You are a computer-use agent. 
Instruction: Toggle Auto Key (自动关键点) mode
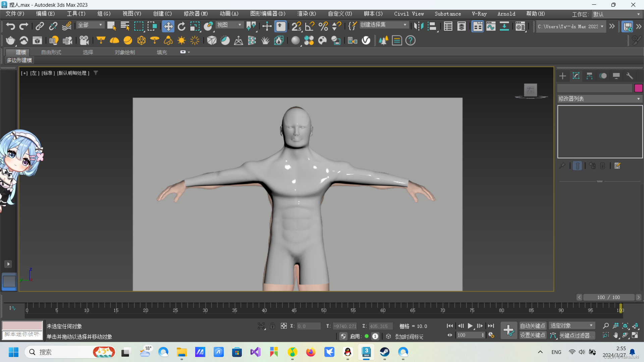[x=533, y=326]
